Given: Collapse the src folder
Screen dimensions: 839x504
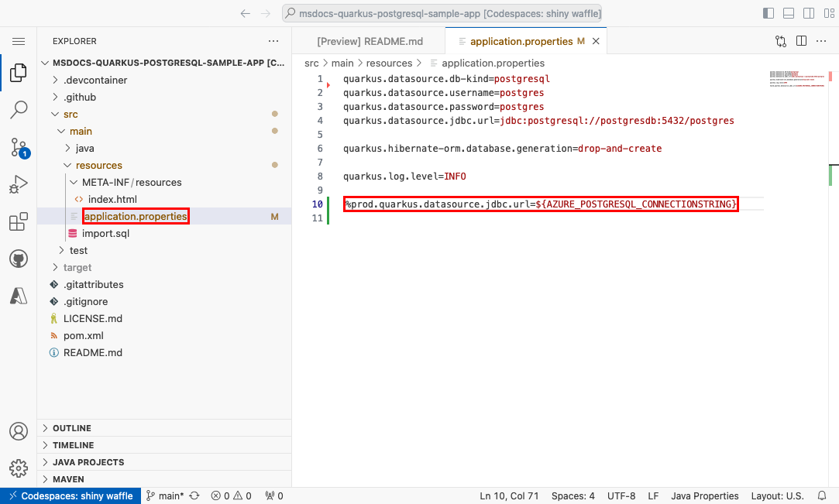Looking at the screenshot, I should click(164, 115).
